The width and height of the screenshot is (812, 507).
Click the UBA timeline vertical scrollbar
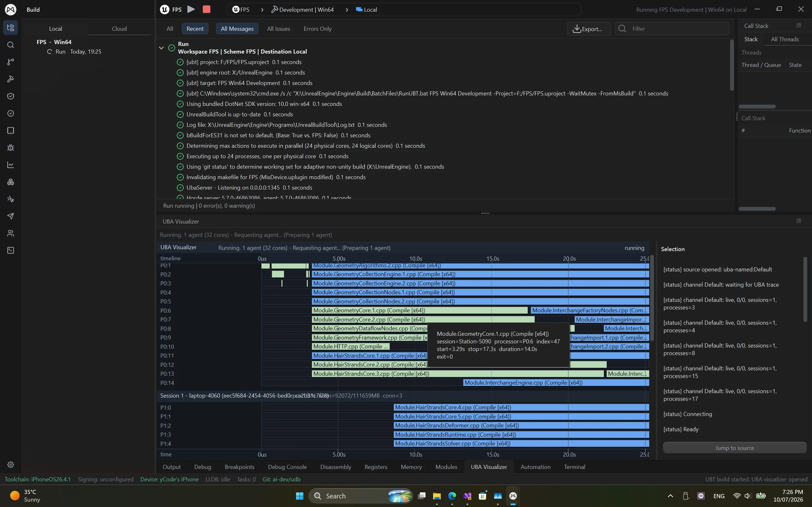(652, 298)
